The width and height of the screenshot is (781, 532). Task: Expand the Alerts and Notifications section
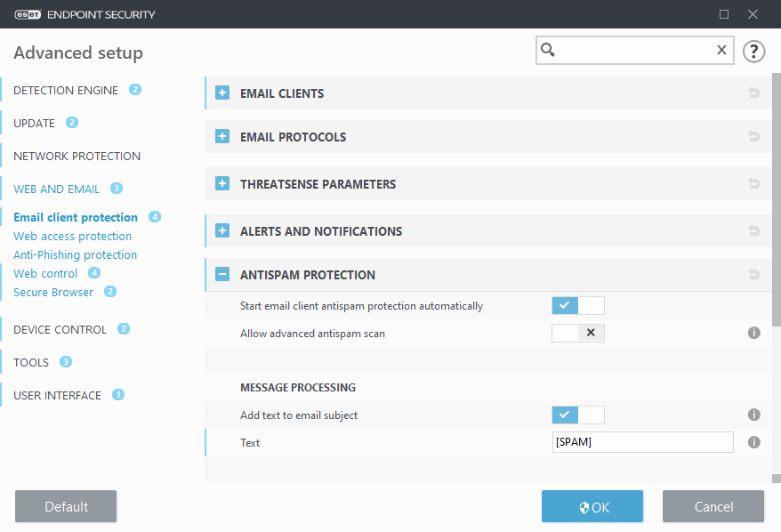tap(222, 230)
